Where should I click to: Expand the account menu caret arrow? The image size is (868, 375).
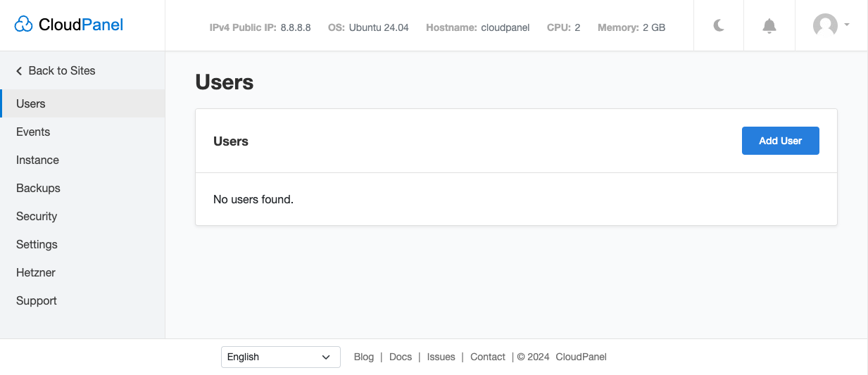847,25
